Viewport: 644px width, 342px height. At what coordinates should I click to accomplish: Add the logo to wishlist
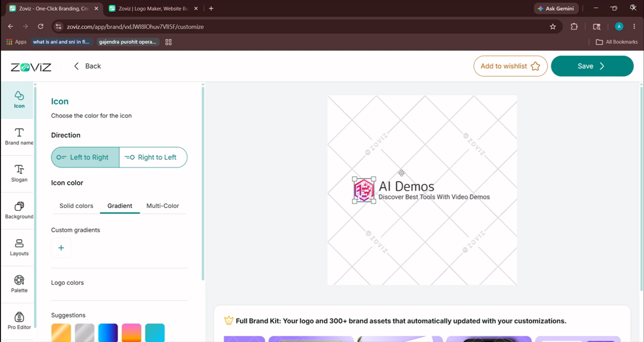coord(510,66)
